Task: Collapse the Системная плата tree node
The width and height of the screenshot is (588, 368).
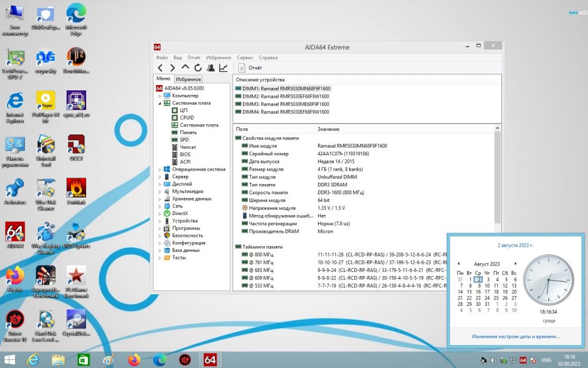Action: click(x=160, y=103)
